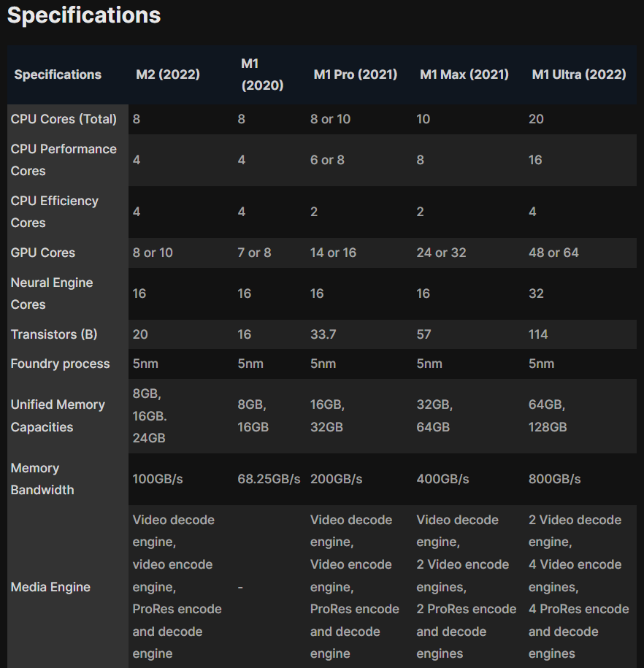Select the Foundry process row label
Image resolution: width=644 pixels, height=668 pixels.
tap(60, 364)
